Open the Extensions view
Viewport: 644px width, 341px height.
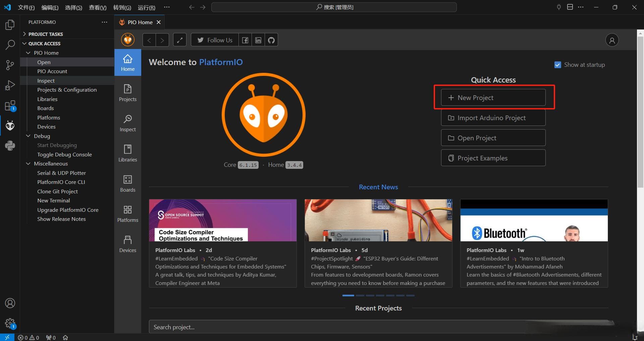(10, 106)
